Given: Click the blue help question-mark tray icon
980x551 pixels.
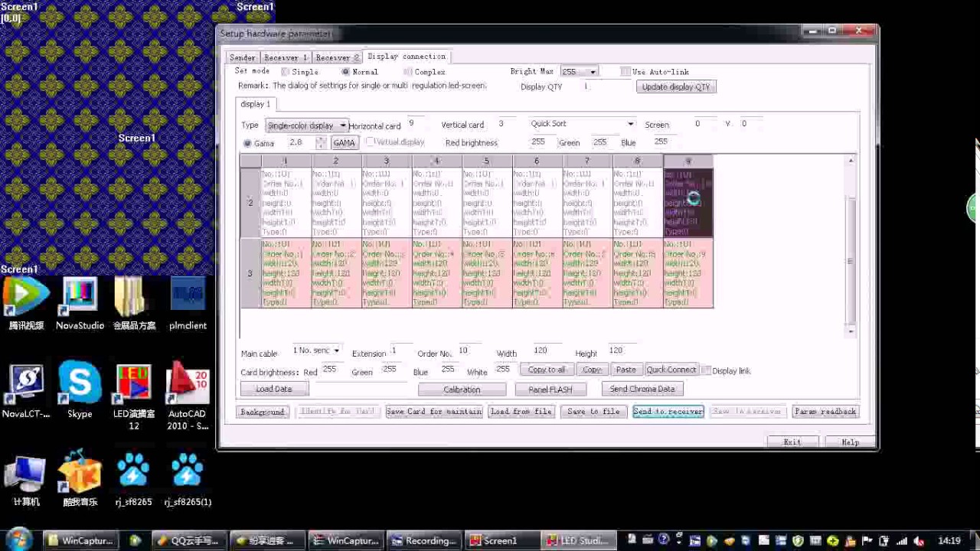Looking at the screenshot, I should [664, 540].
